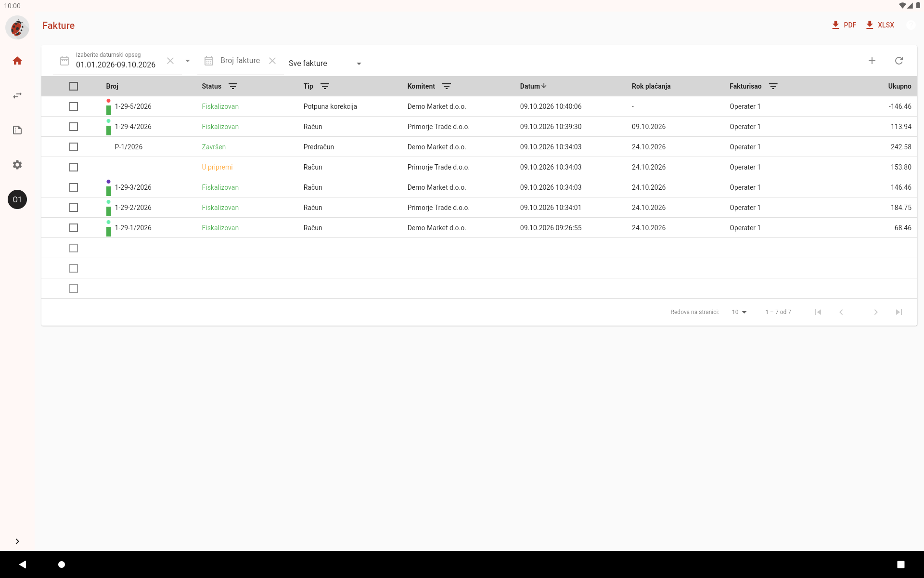Screen dimensions: 924x578
Task: Select all rows with header checkbox
Action: (74, 86)
